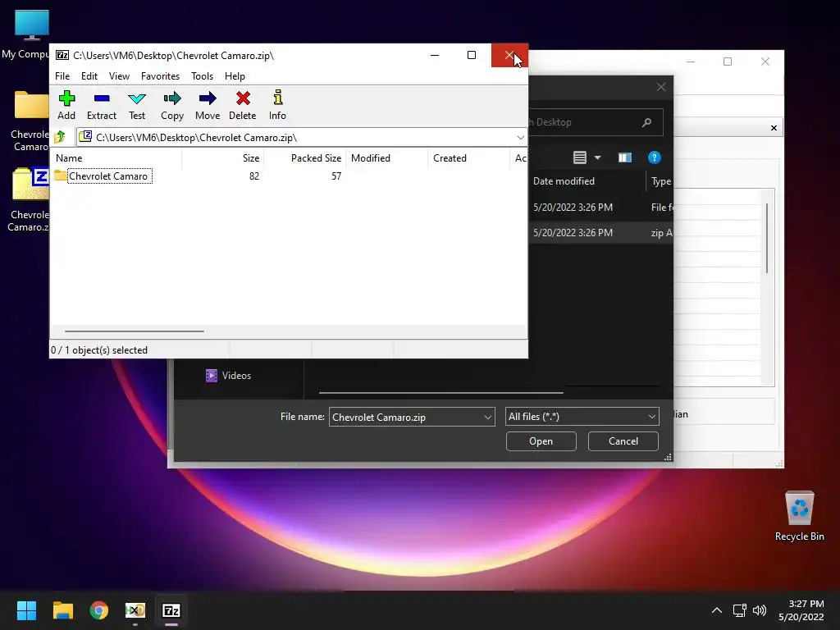Click the search magnifier icon in dialog
840x630 pixels.
coord(646,122)
